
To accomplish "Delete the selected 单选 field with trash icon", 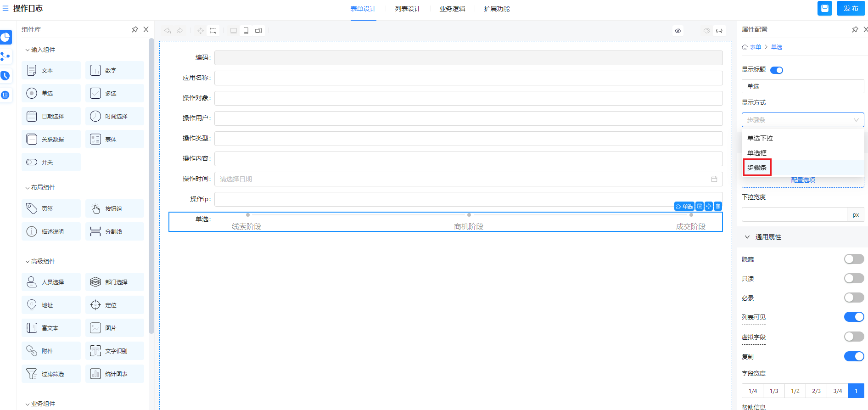I will coord(718,207).
